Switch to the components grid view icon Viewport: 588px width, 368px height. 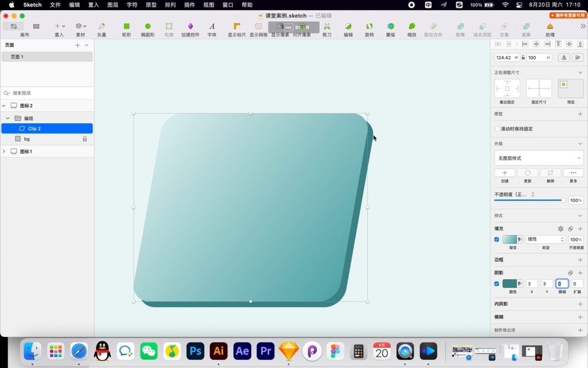(36, 26)
